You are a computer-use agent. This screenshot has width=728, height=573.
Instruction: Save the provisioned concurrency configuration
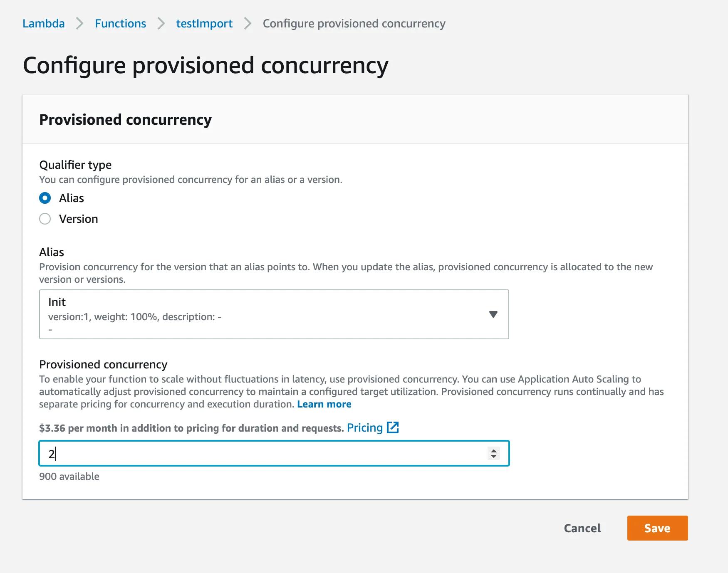click(x=657, y=528)
